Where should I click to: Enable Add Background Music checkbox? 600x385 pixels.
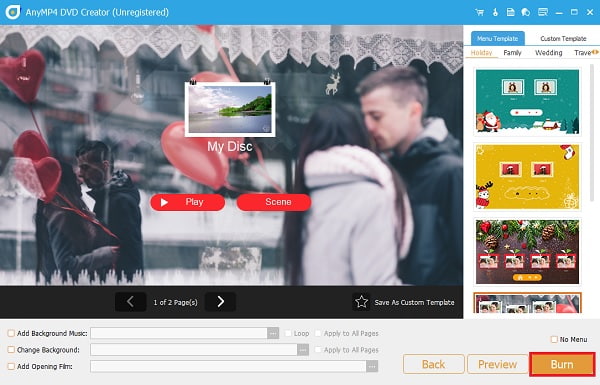pos(11,333)
